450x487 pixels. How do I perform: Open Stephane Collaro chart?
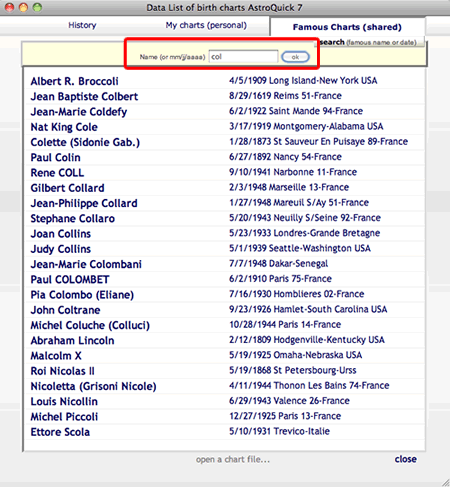[x=73, y=219]
